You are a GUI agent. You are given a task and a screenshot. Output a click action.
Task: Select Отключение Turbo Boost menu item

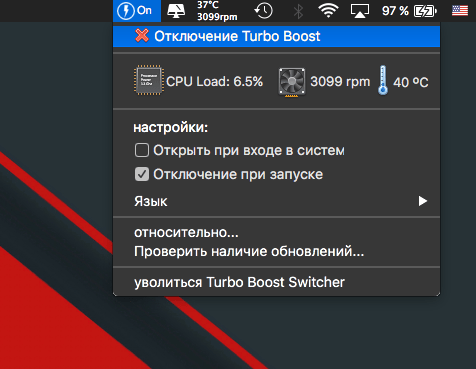(x=276, y=36)
